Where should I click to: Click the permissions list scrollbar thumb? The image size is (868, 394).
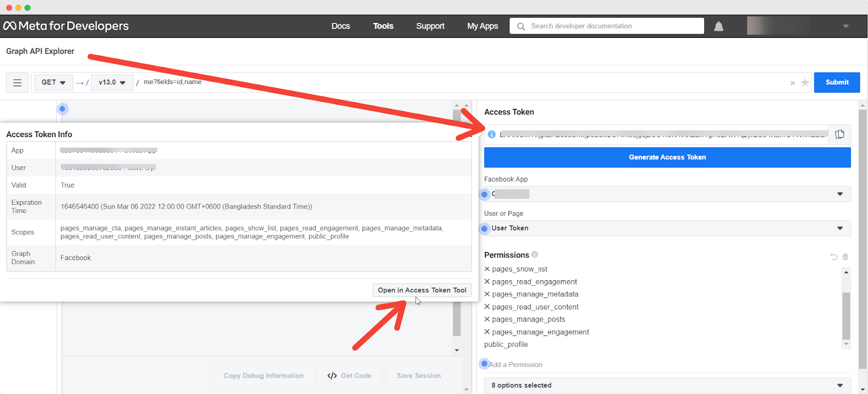point(846,315)
